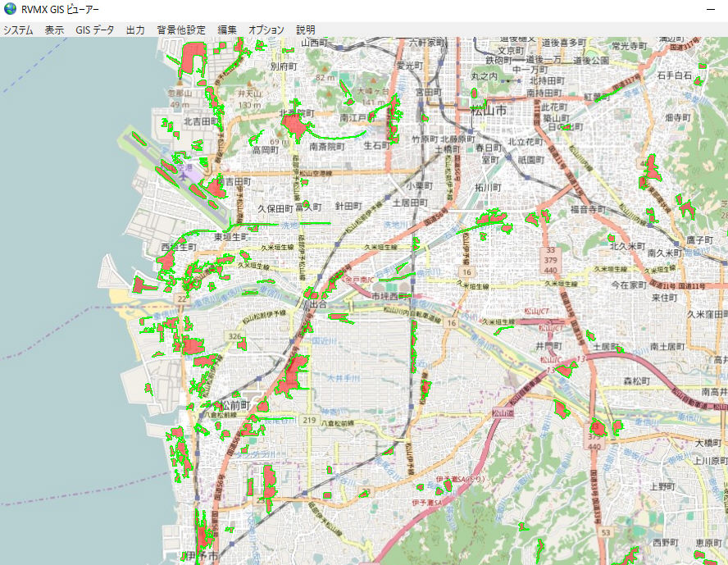Open the GIS データ menu
728x565 pixels.
94,30
